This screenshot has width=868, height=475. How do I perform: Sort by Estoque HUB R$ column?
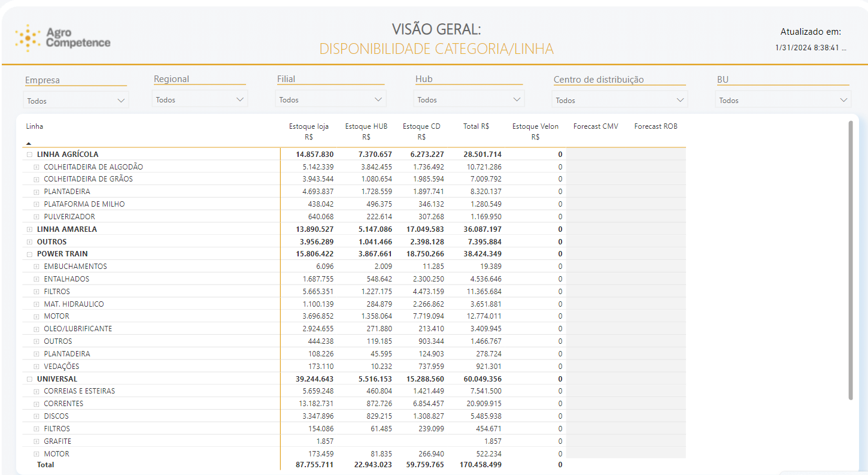click(x=366, y=131)
